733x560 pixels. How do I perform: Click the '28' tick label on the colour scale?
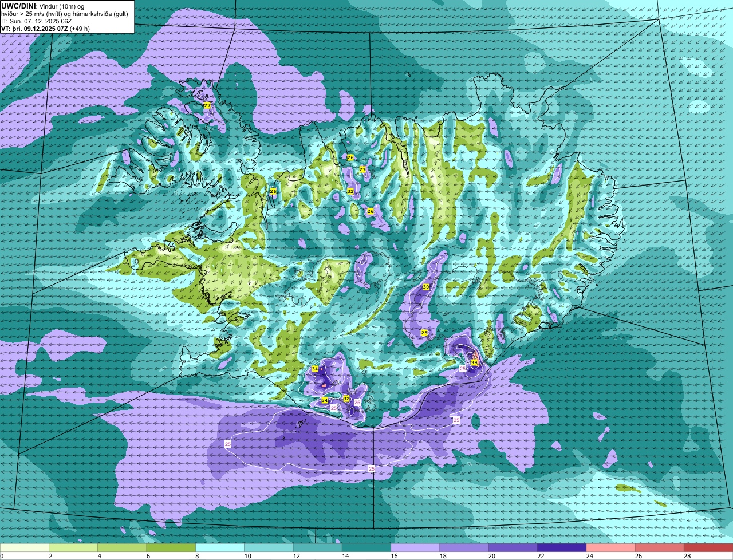(687, 556)
